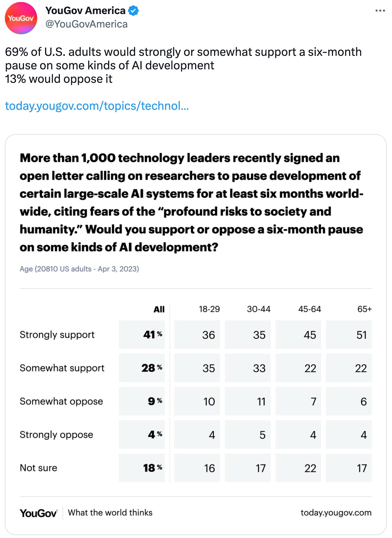Click the YouGov America display name
Screen dimensions: 392x538
click(85, 11)
